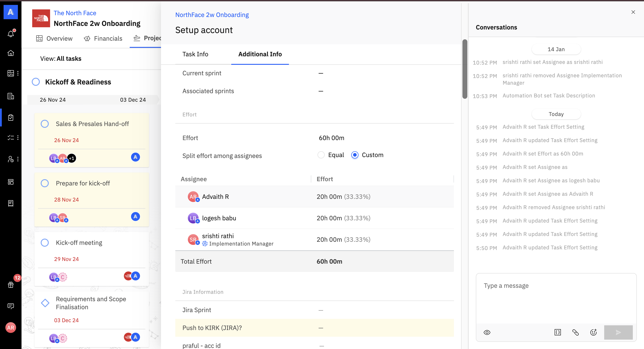Open the emoji picker icon
The image size is (644, 349).
tap(593, 332)
